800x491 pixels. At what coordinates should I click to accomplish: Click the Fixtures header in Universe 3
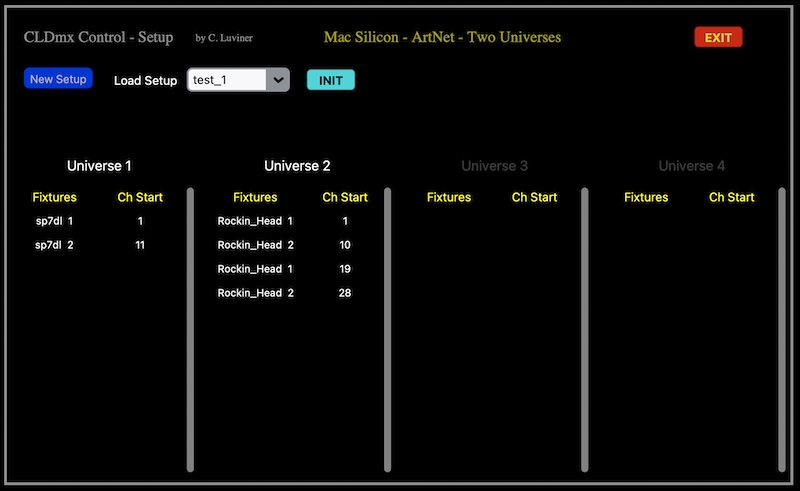pyautogui.click(x=449, y=197)
